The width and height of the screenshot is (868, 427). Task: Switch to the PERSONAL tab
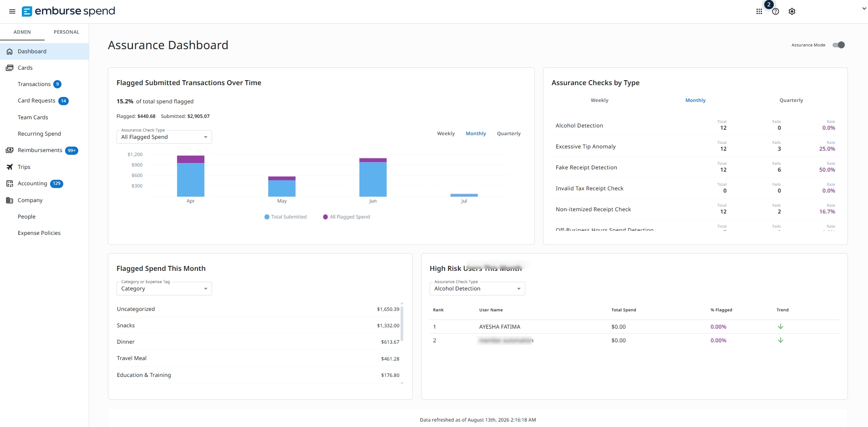66,32
